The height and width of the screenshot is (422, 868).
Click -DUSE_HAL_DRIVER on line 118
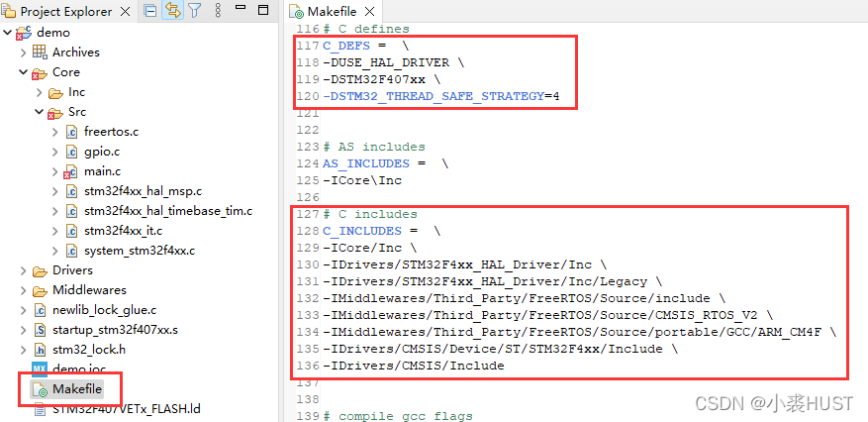(x=386, y=62)
